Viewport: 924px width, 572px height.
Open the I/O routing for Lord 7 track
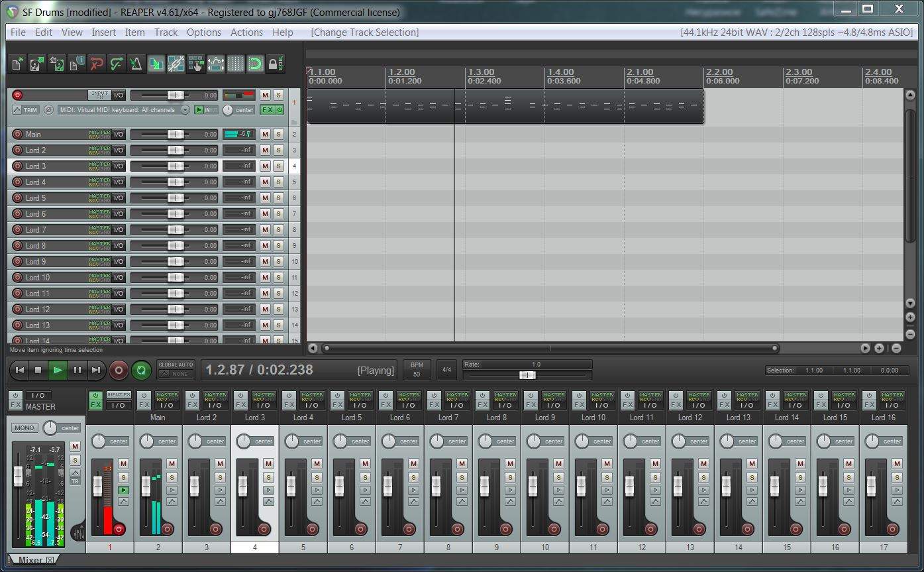pyautogui.click(x=119, y=230)
